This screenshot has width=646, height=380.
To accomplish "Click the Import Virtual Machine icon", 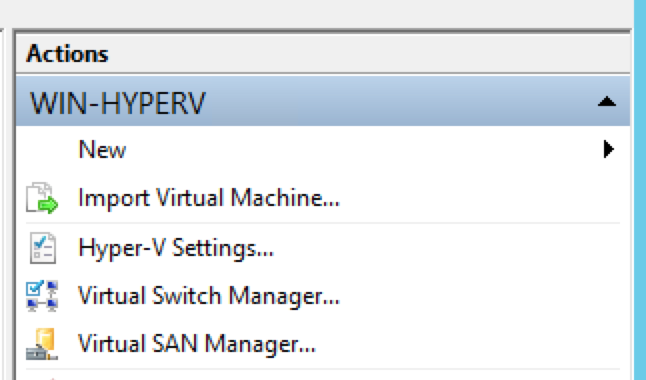I will coord(42,198).
